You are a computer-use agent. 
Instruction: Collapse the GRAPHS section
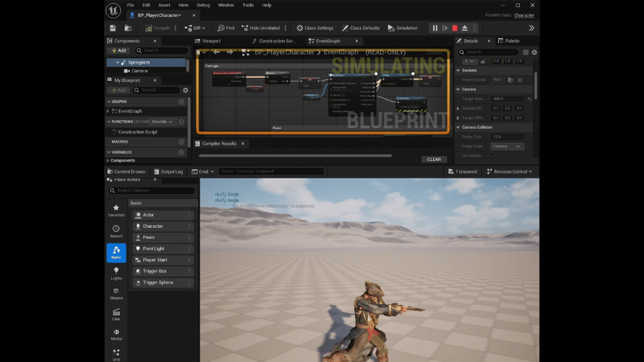click(x=109, y=101)
